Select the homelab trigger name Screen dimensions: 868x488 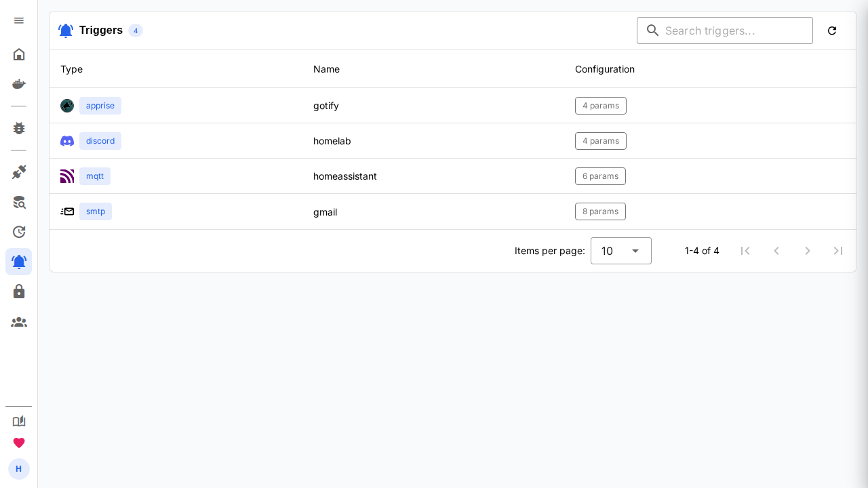(x=332, y=141)
